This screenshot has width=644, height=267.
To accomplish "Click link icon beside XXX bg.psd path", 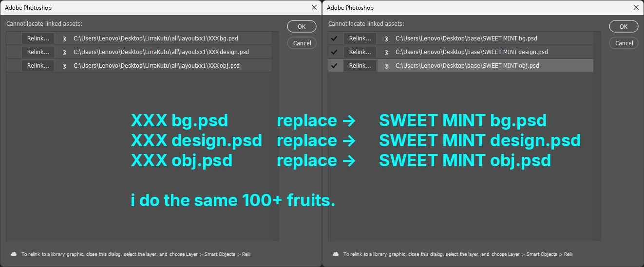I will (x=64, y=38).
